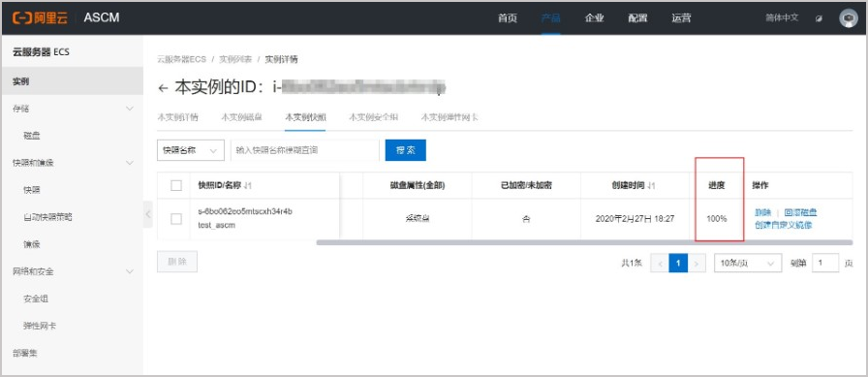Click the snapshot name search input
The height and width of the screenshot is (377, 868).
coord(304,150)
